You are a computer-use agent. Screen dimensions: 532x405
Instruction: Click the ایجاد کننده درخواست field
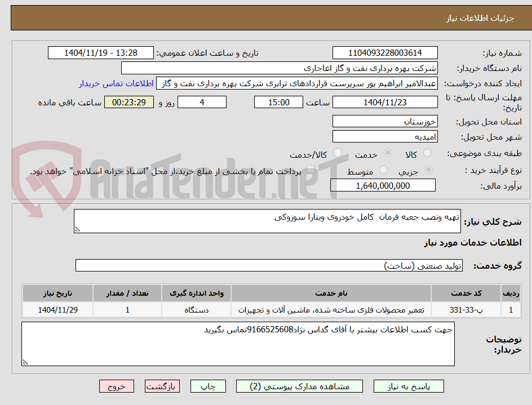click(x=297, y=83)
